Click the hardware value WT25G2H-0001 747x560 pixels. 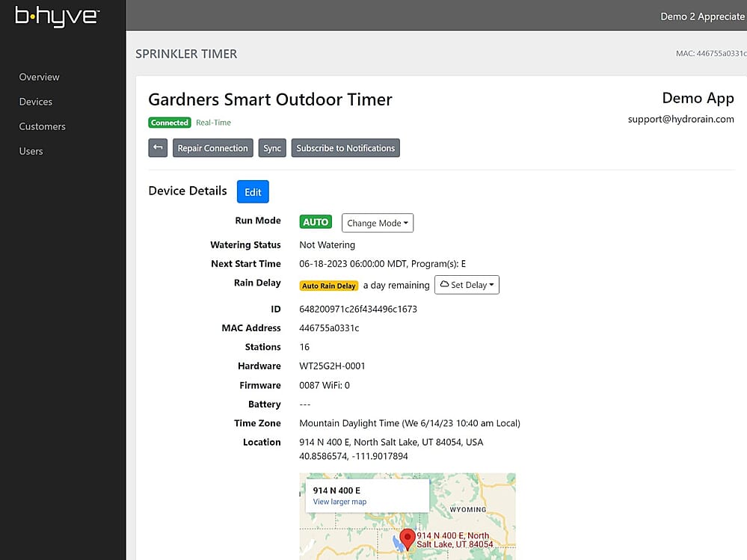tap(332, 366)
